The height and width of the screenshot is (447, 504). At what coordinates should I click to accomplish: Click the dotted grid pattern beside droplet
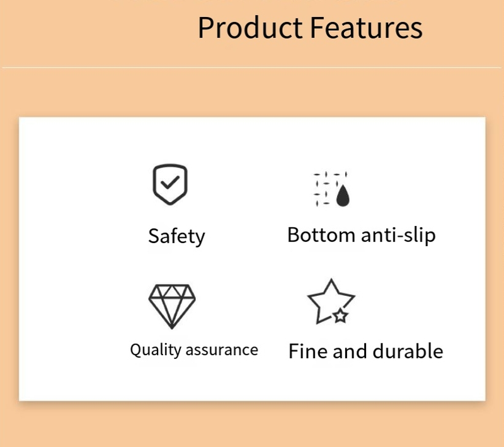(323, 188)
